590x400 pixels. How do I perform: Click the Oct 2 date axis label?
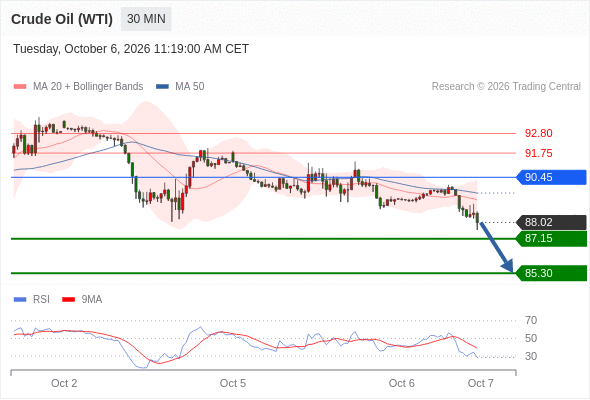(64, 383)
